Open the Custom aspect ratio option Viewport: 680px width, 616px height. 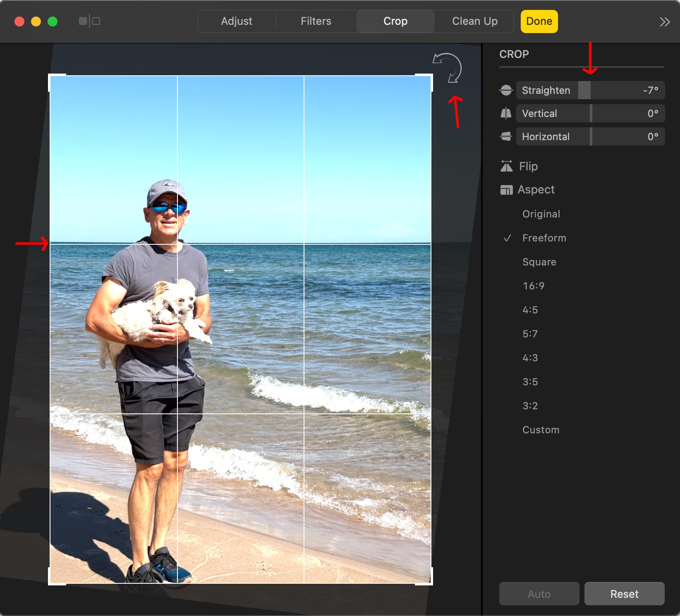tap(541, 430)
